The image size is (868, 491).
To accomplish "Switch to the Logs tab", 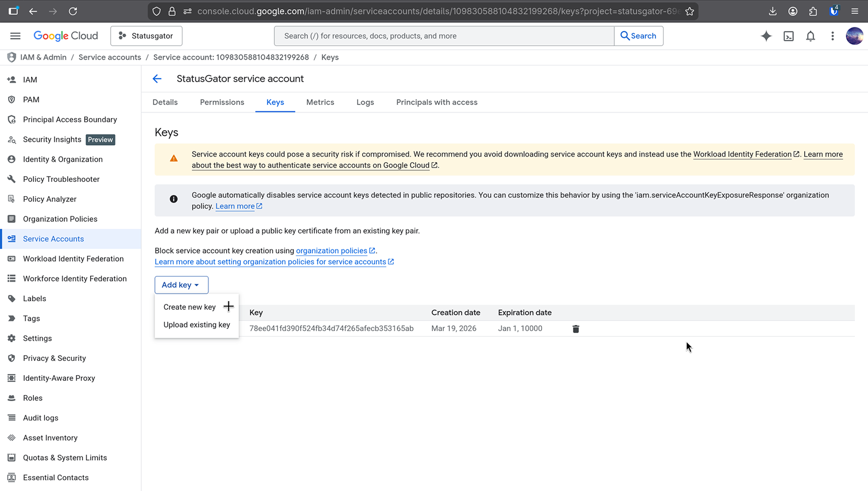I will tap(365, 102).
